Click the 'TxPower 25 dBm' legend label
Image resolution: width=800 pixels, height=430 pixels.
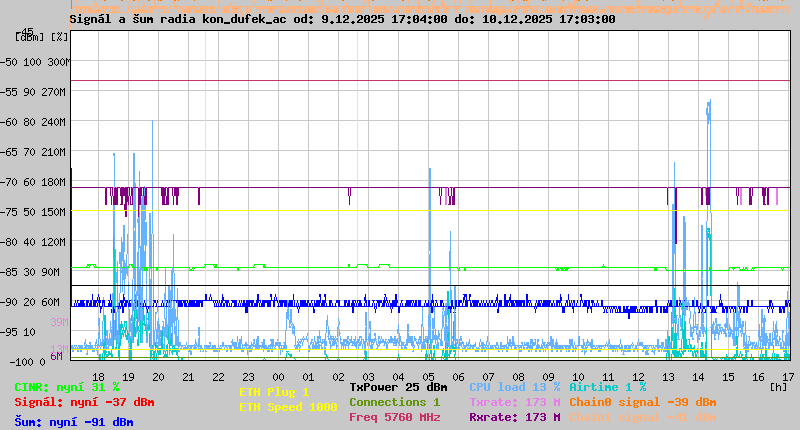398,388
